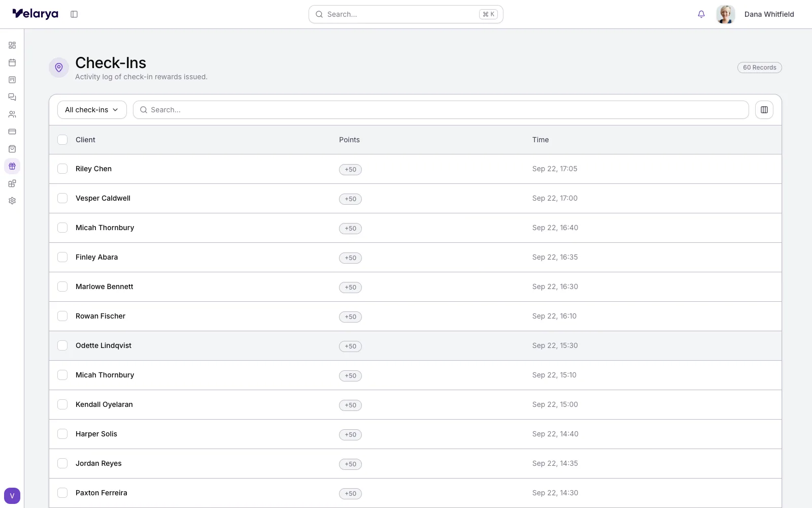This screenshot has width=812, height=508.
Task: Select the Paxton Ferreira client name
Action: pyautogui.click(x=101, y=493)
